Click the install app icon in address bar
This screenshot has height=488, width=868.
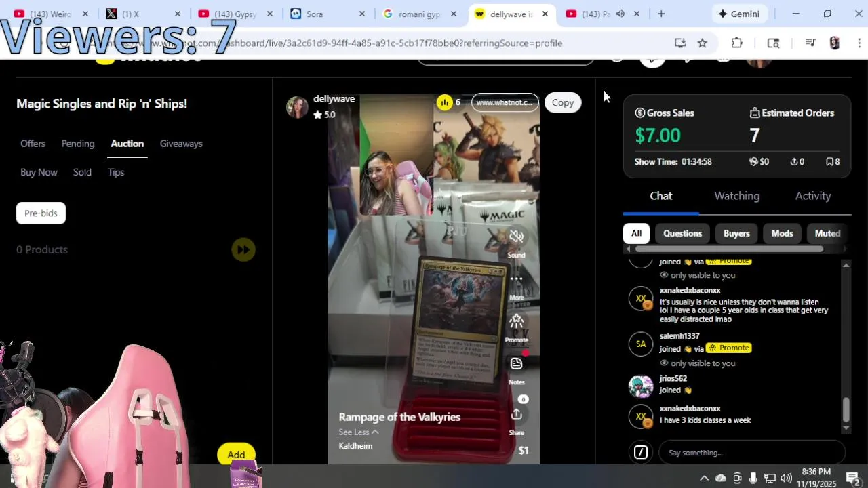click(680, 43)
